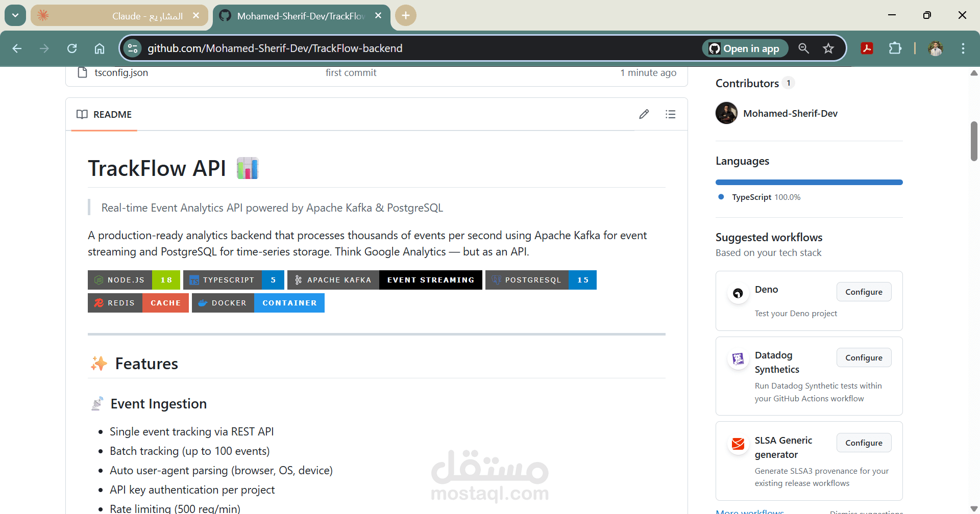Open the tsconfig.json file
This screenshot has height=514, width=980.
121,72
